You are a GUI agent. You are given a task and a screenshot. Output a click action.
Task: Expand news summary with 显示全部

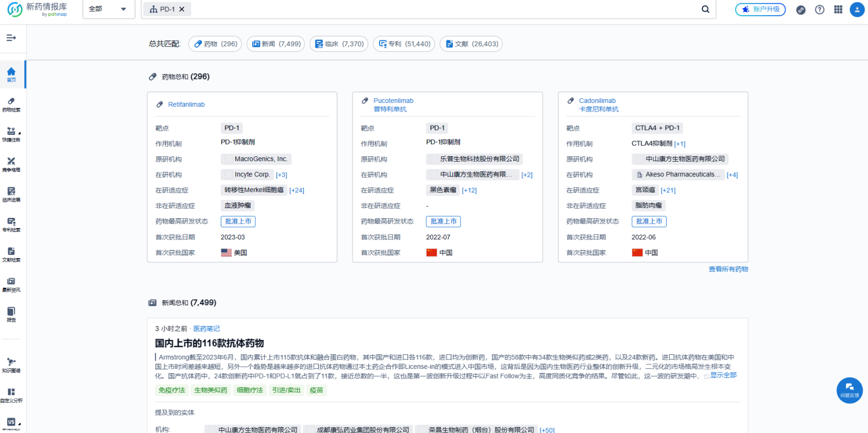[723, 375]
